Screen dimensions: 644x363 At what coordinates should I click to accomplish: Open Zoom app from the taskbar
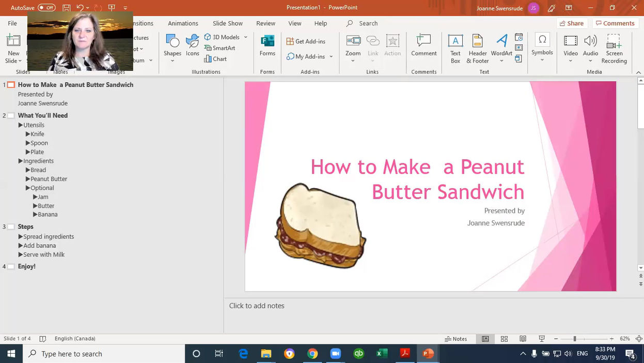coord(336,354)
